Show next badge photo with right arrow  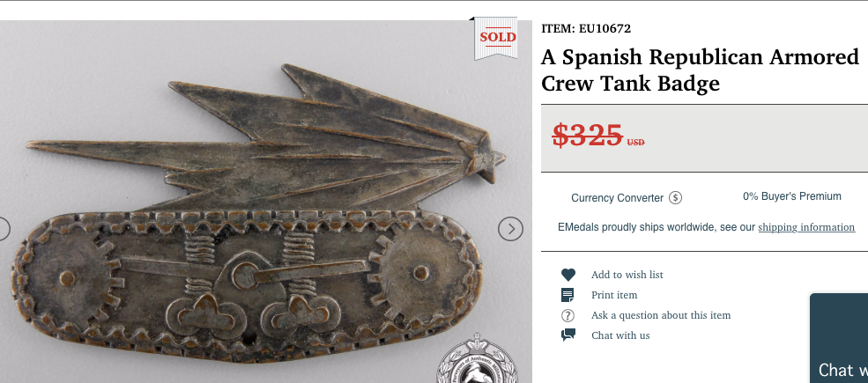pyautogui.click(x=510, y=229)
